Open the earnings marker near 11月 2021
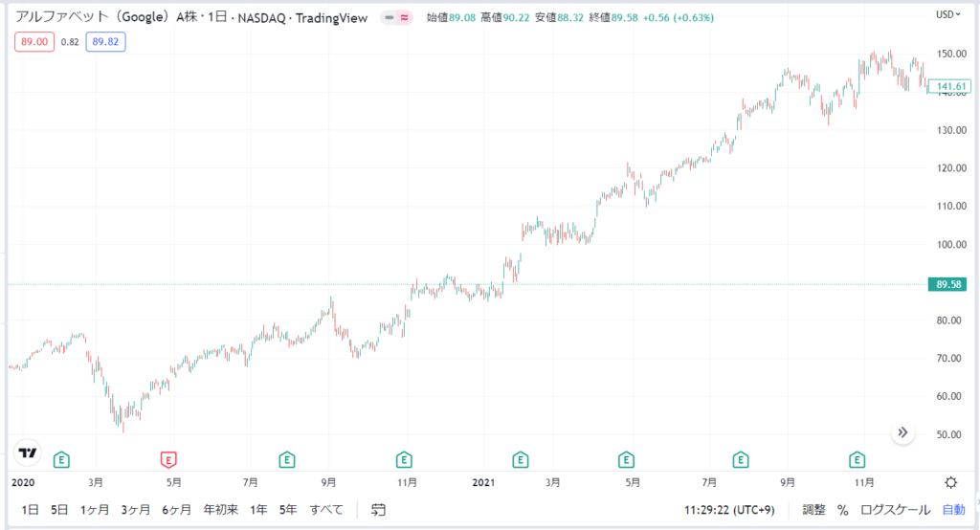This screenshot has height=530, width=980. point(857,460)
